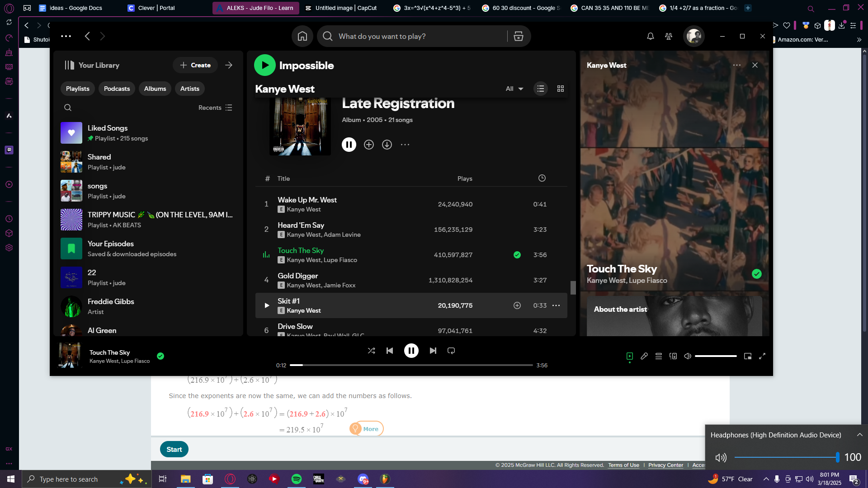Skip to the next track

click(x=433, y=351)
